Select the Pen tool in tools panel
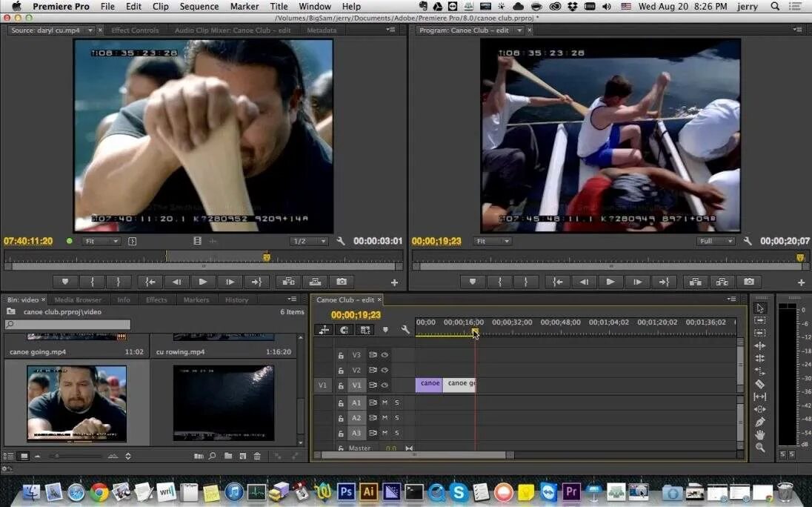This screenshot has width=812, height=507. click(x=759, y=422)
